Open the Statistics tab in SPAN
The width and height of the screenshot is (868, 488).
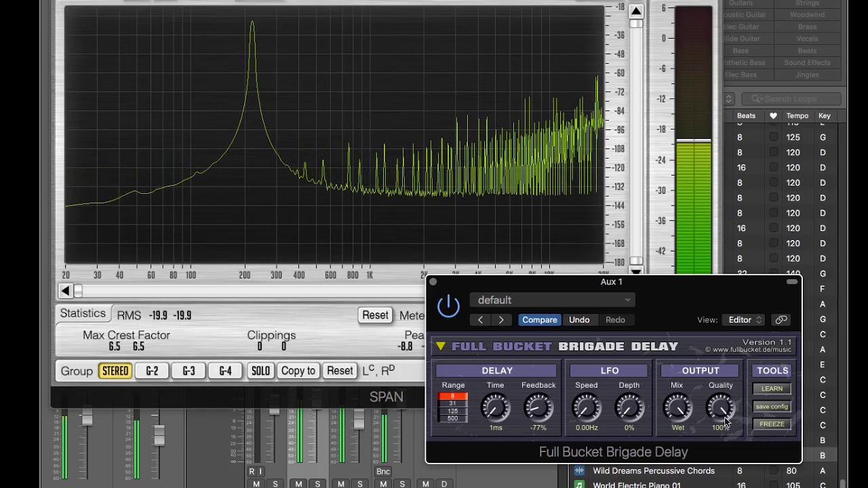(x=83, y=313)
